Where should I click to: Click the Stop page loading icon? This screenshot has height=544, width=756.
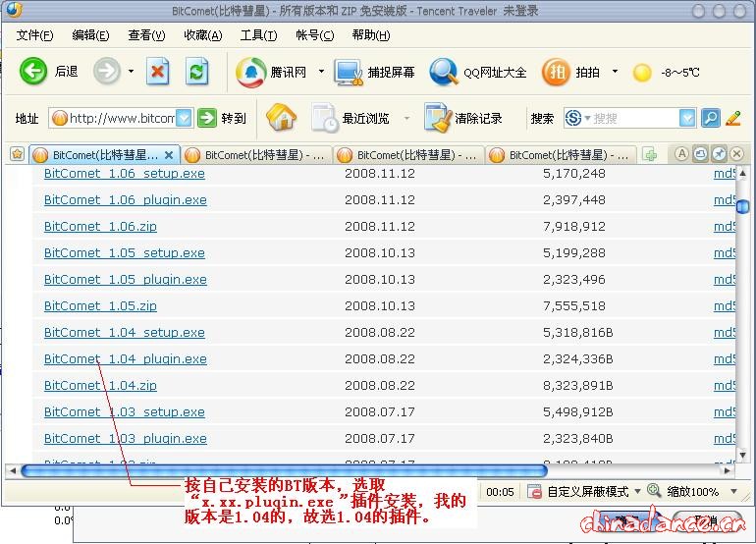click(x=158, y=72)
